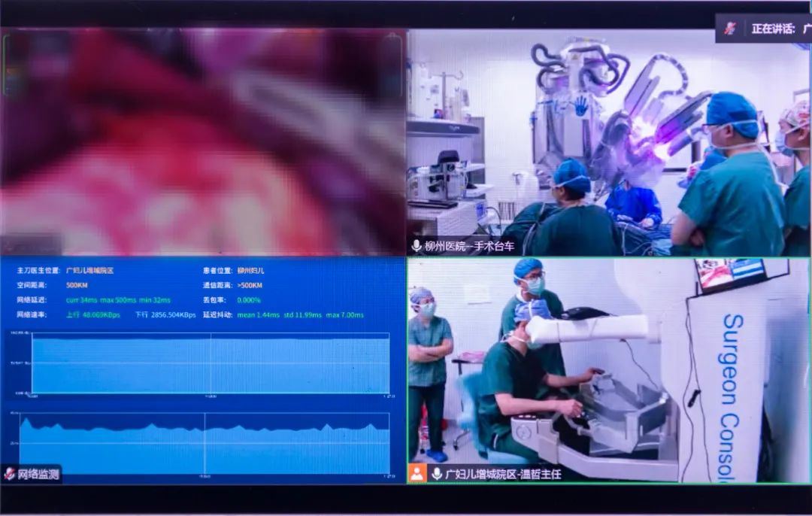
Task: Click the 广妇儿增城院区-温哲主任 participant name
Action: [x=503, y=474]
